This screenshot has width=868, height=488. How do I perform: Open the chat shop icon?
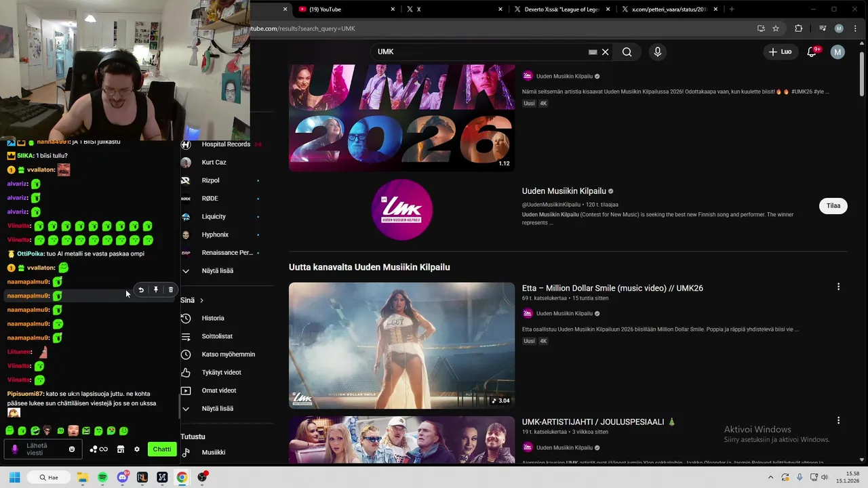click(121, 449)
